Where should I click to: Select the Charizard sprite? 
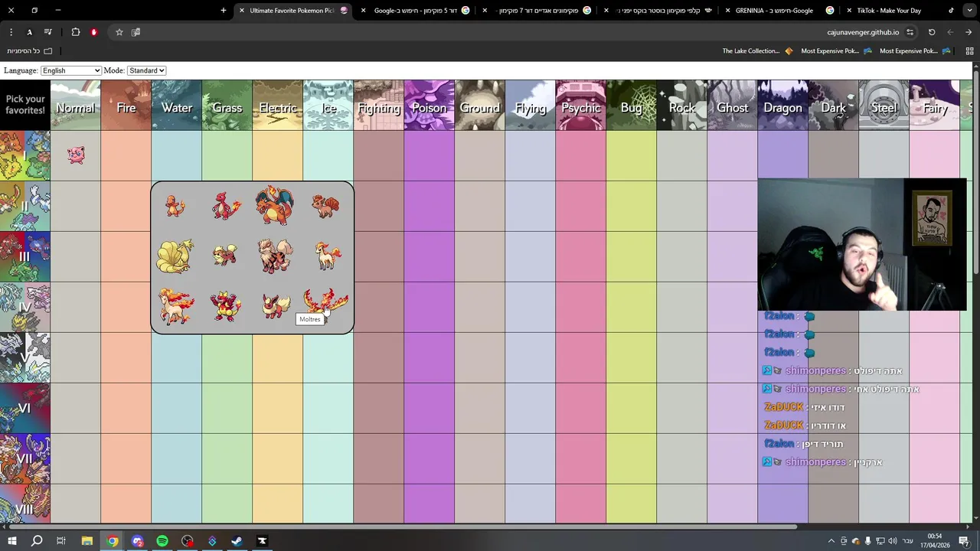pos(276,205)
